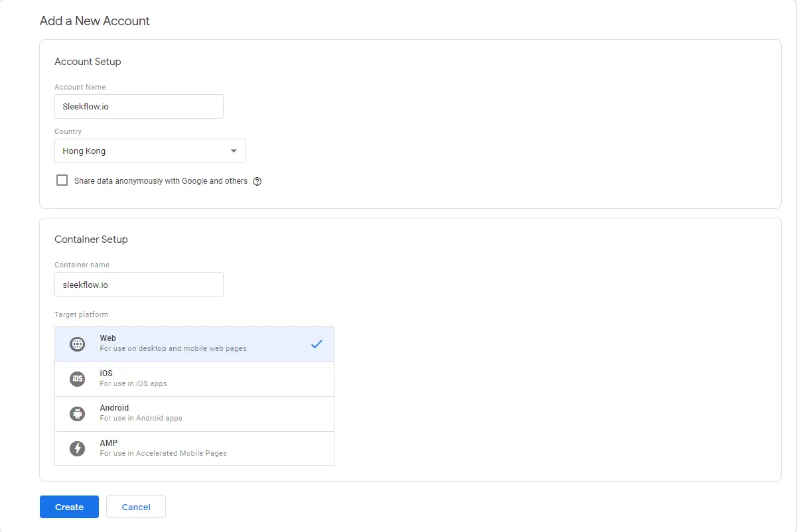This screenshot has height=532, width=797.
Task: Click the 'For use in Accelerated Mobile Pages' row
Action: 194,452
